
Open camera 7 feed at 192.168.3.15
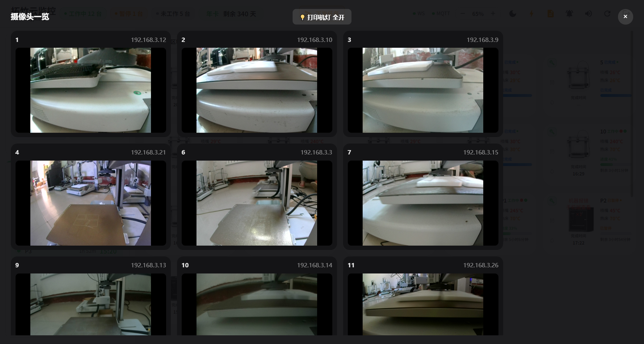click(423, 203)
